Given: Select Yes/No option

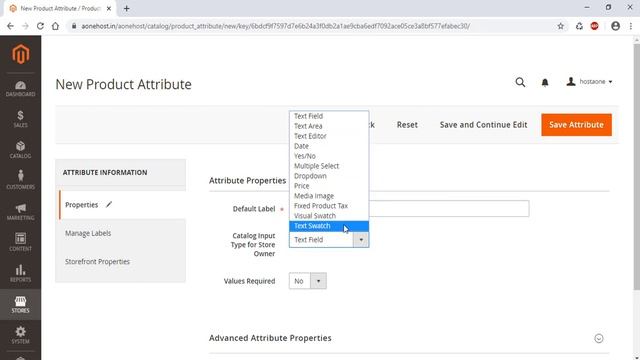Looking at the screenshot, I should 329,156.
